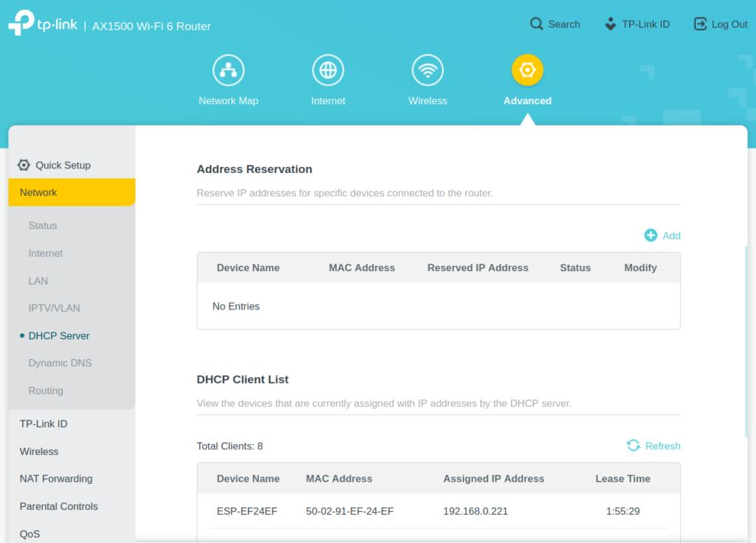This screenshot has height=543, width=756.
Task: Open IPTV/VLAN in sidebar
Action: (54, 308)
